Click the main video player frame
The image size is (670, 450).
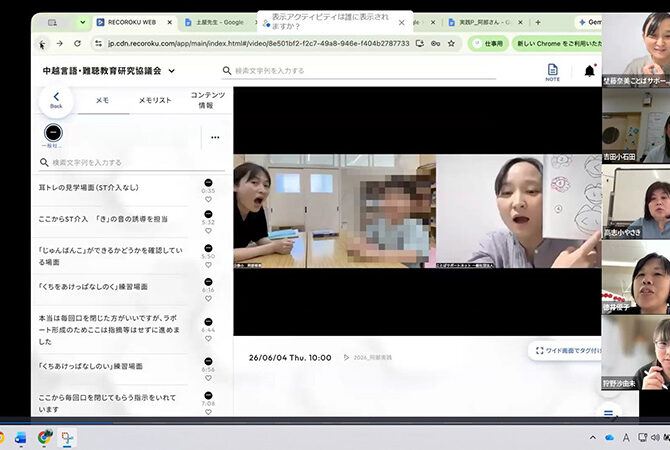tap(417, 211)
